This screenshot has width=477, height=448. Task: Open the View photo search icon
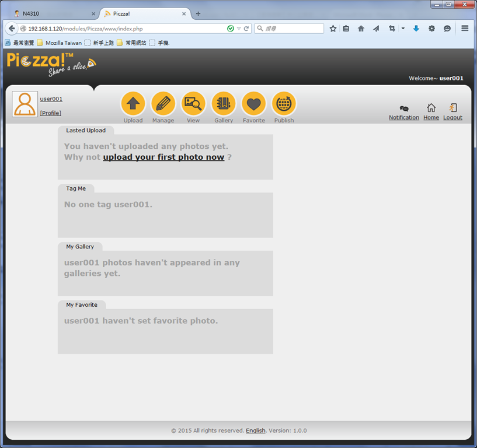click(193, 103)
